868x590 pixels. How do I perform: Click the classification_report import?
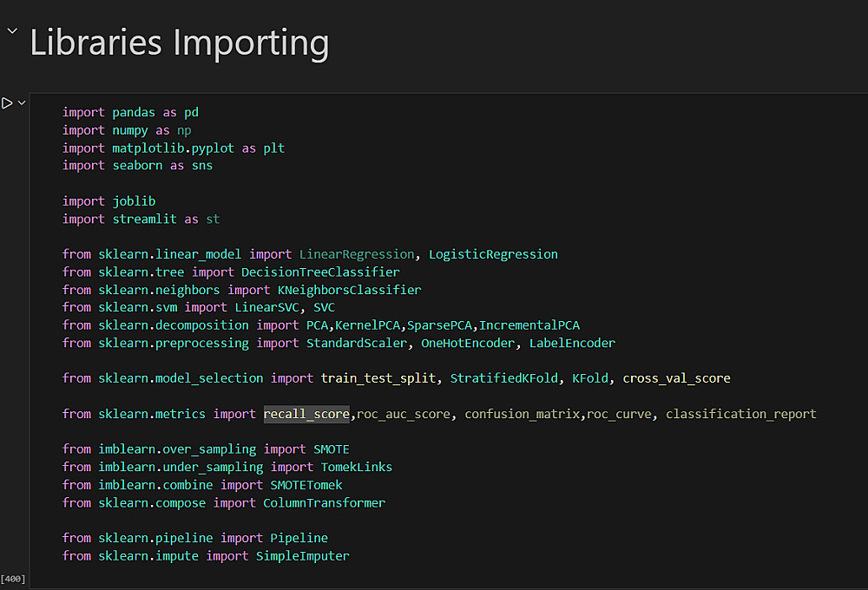pos(740,414)
